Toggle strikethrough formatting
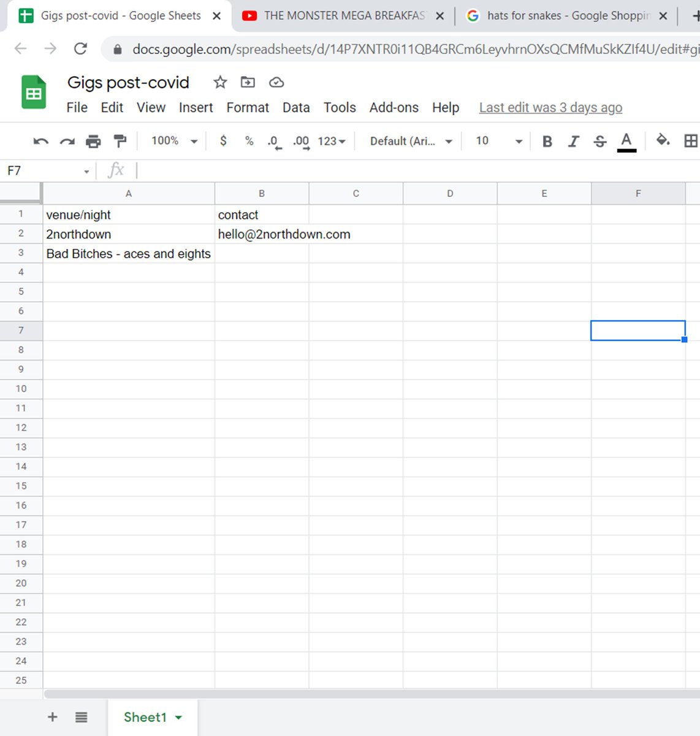700x736 pixels. click(x=599, y=140)
